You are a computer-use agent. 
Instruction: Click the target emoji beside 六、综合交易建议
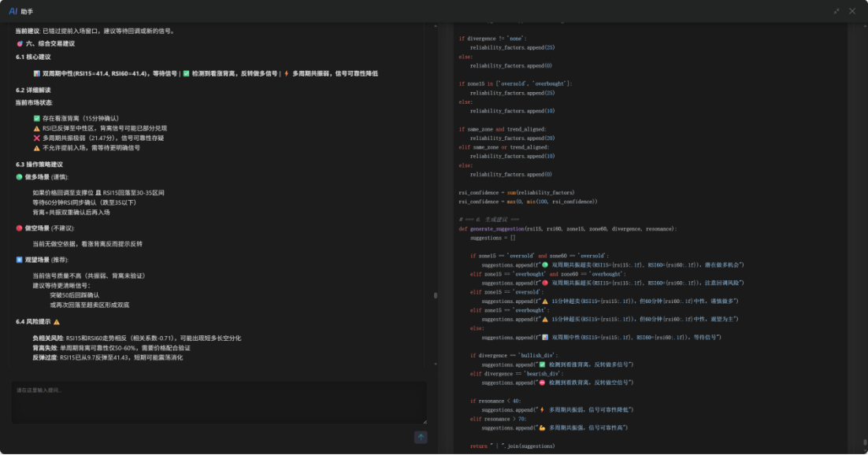(20, 43)
